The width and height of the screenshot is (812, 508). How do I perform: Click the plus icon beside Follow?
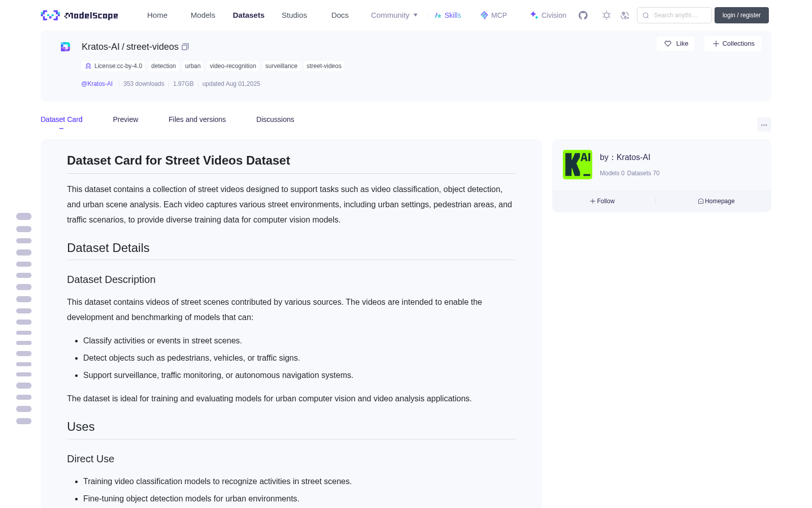tap(593, 201)
